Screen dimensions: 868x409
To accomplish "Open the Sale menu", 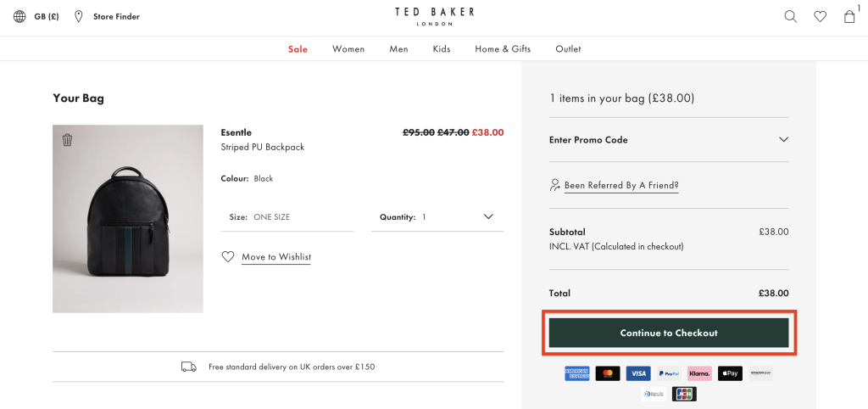I will coord(298,48).
